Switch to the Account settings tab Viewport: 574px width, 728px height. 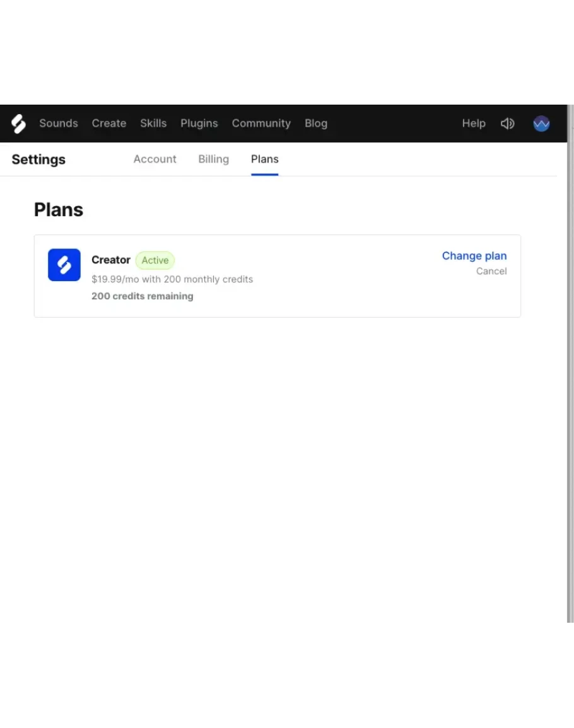pos(155,159)
